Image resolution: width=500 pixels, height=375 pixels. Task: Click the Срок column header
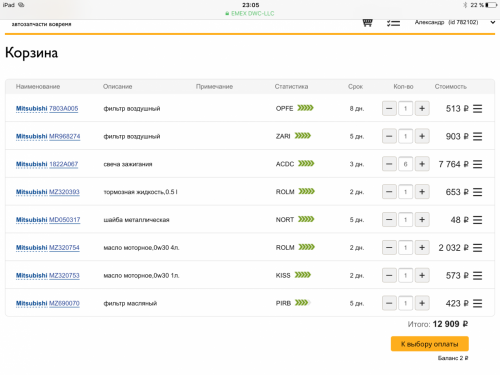click(355, 87)
